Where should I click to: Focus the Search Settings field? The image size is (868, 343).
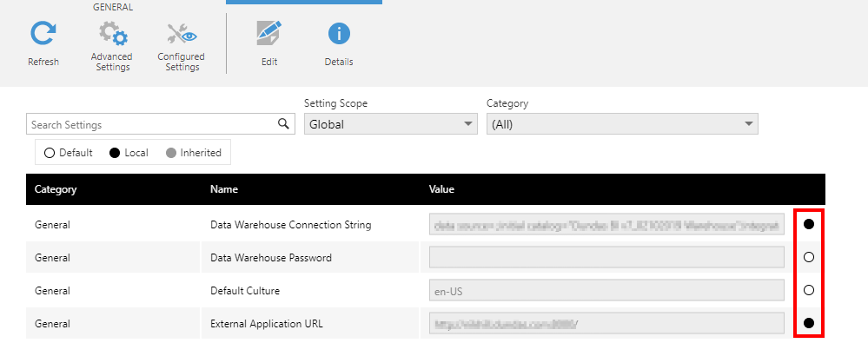[161, 124]
